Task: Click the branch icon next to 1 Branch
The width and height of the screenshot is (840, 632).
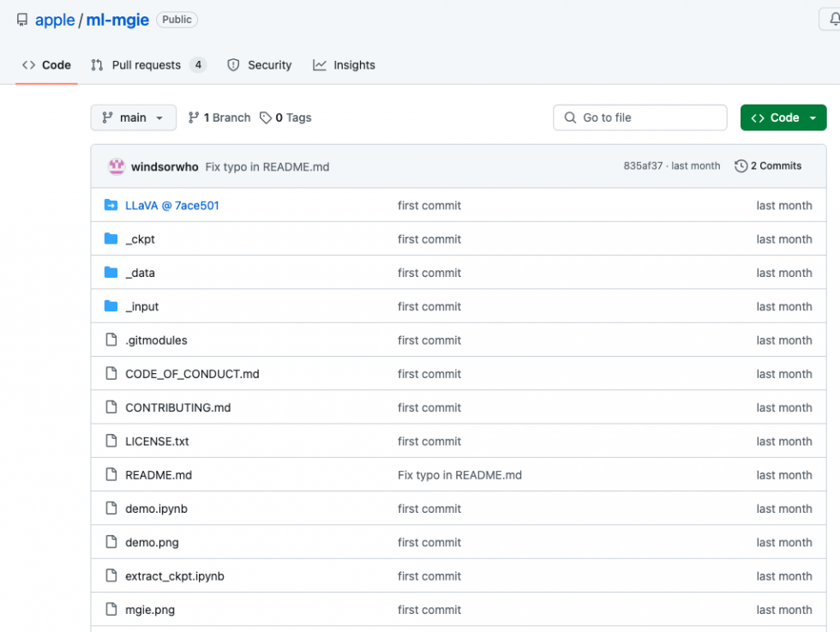Action: [x=193, y=117]
